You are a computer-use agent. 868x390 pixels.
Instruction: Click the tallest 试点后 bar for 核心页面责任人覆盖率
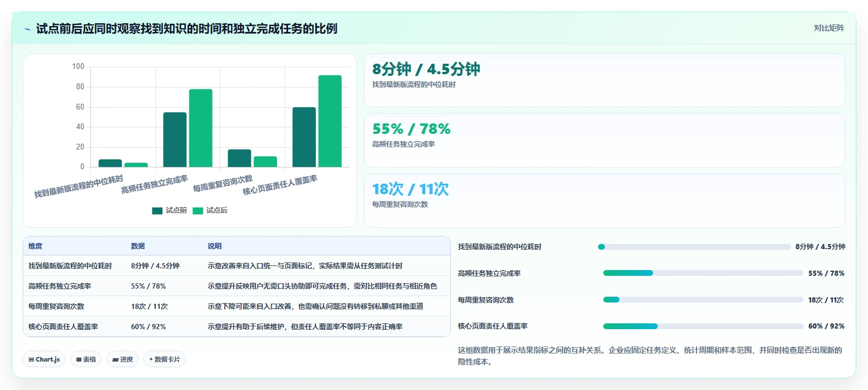click(330, 121)
